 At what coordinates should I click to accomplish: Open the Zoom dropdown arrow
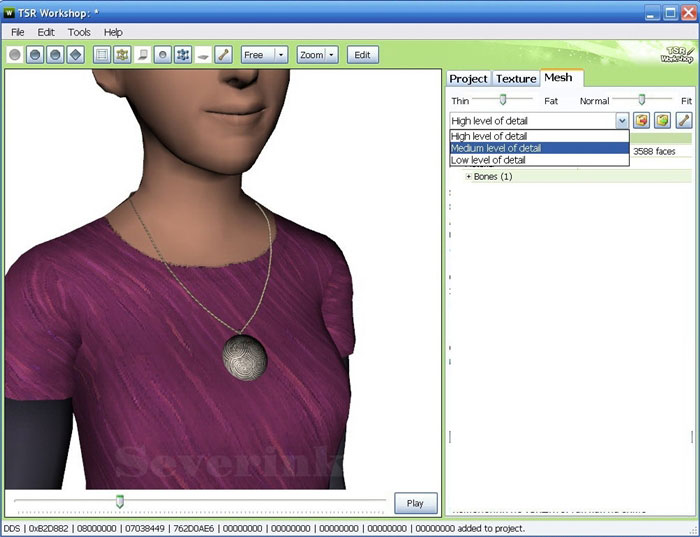tap(331, 55)
